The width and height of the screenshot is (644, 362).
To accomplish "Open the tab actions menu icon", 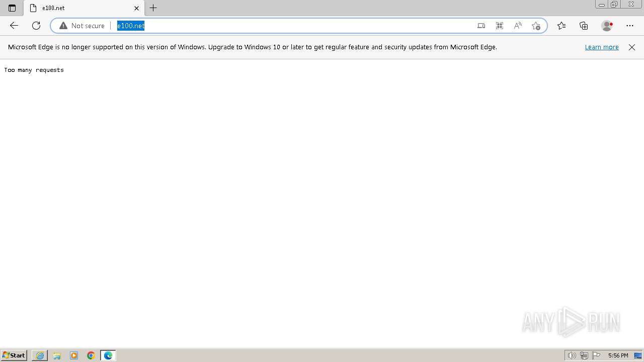I will (12, 8).
